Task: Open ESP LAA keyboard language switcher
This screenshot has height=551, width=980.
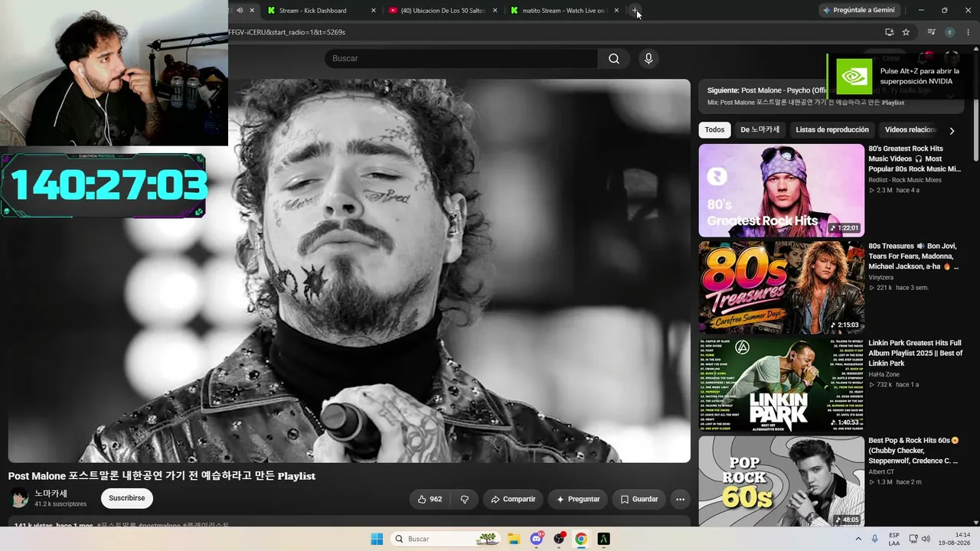Action: [x=894, y=539]
